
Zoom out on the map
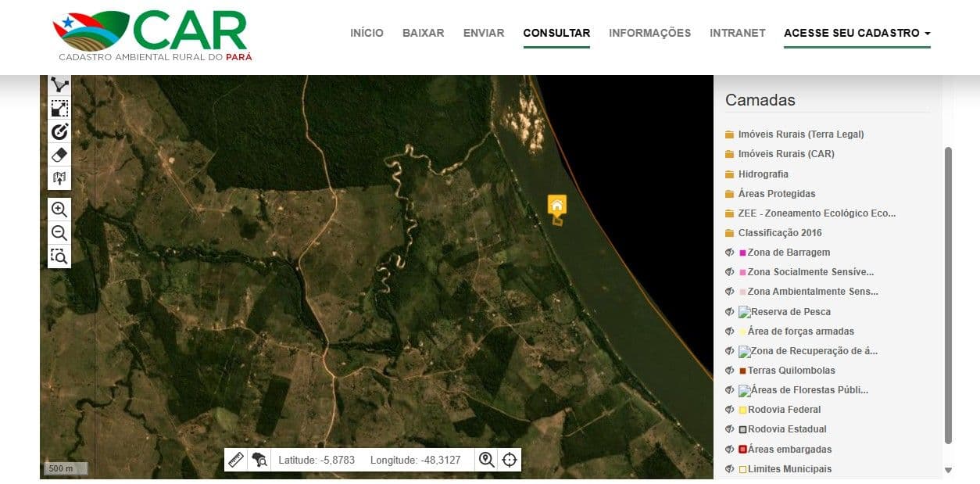(59, 232)
